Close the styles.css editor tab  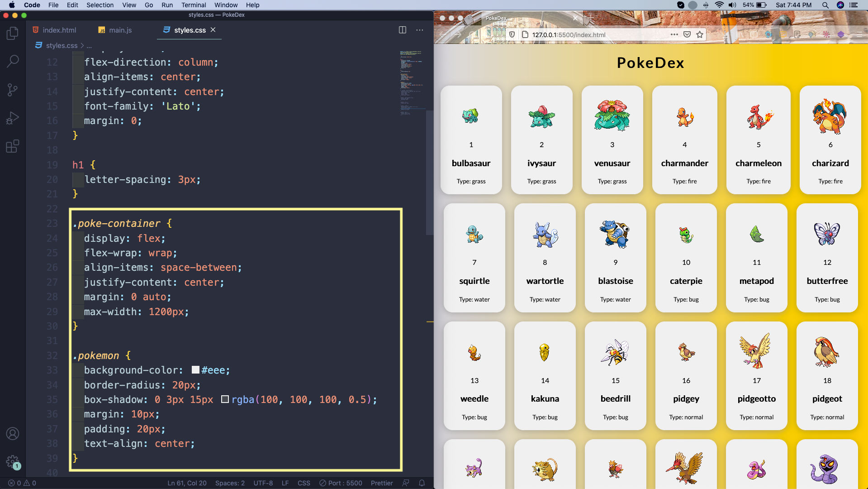pos(213,29)
